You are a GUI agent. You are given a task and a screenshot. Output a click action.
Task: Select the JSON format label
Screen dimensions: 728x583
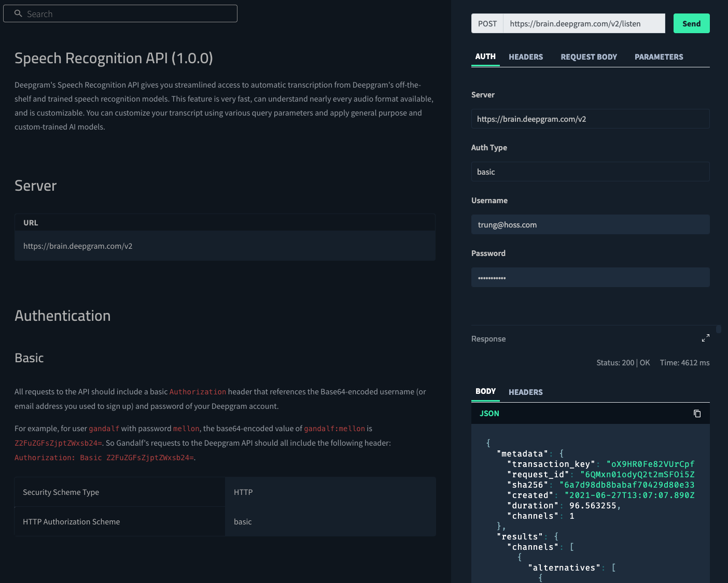coord(489,414)
